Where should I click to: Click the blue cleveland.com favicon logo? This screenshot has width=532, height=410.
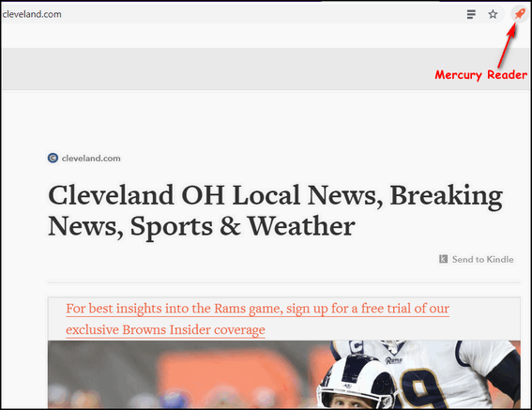point(53,158)
